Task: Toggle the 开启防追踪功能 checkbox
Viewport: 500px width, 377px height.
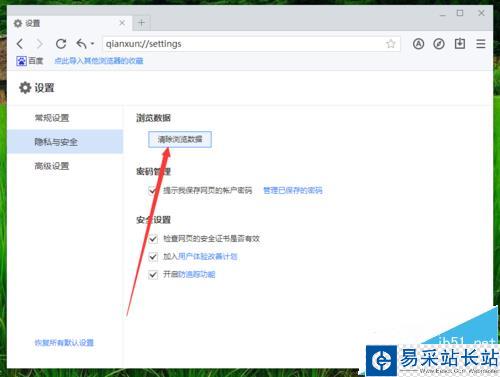Action: [x=153, y=275]
